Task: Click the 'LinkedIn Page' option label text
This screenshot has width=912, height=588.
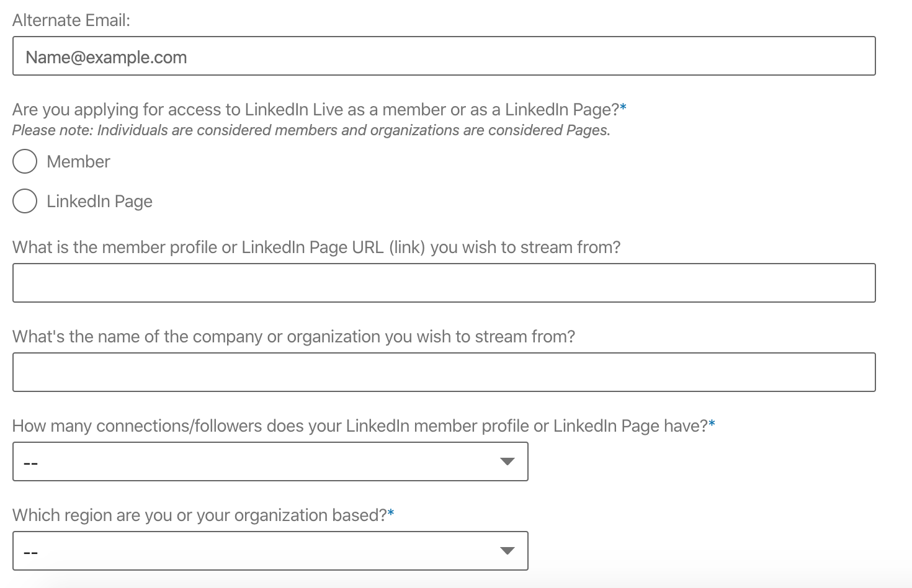Action: coord(99,202)
